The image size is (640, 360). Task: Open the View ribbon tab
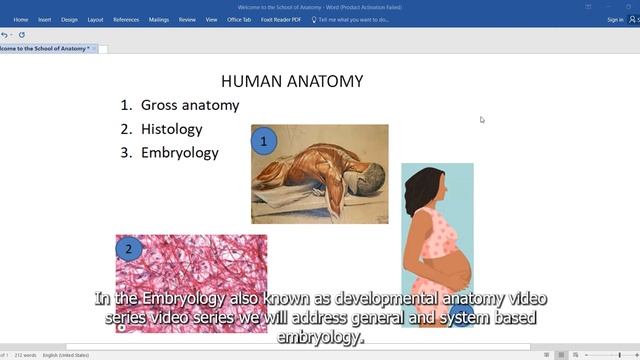point(211,20)
